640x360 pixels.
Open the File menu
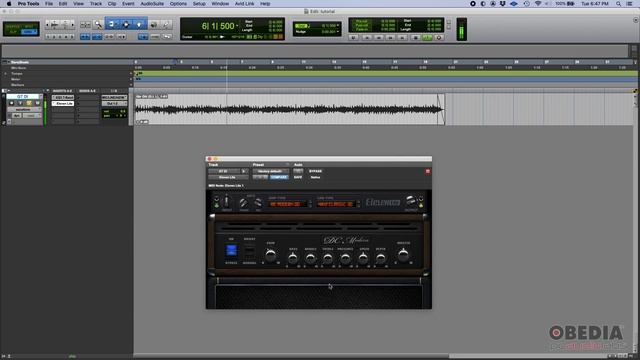coord(49,4)
